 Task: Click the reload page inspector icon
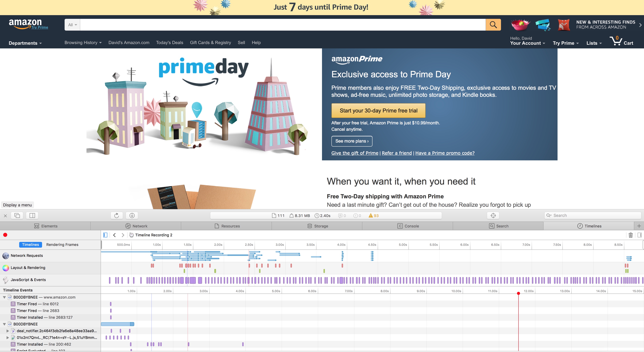pos(116,215)
